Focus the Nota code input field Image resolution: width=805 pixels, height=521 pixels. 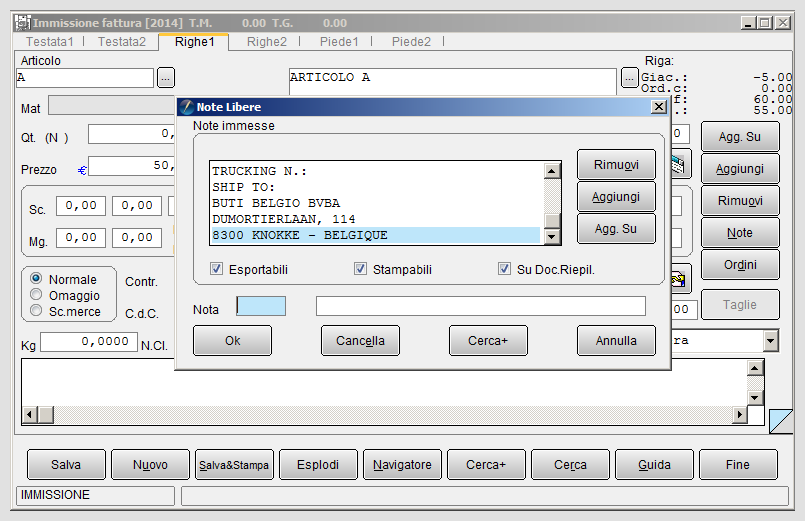[261, 306]
